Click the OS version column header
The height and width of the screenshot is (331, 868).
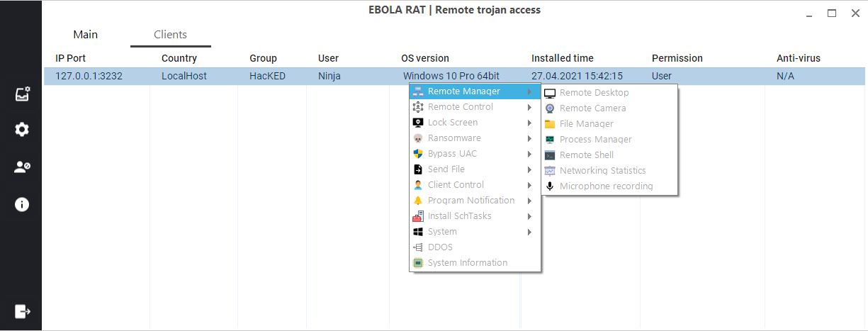[425, 58]
